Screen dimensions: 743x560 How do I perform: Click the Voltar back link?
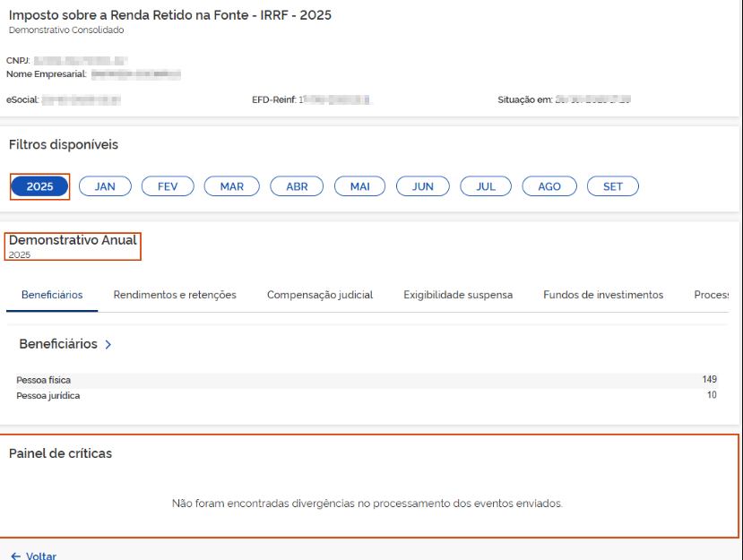[x=34, y=556]
